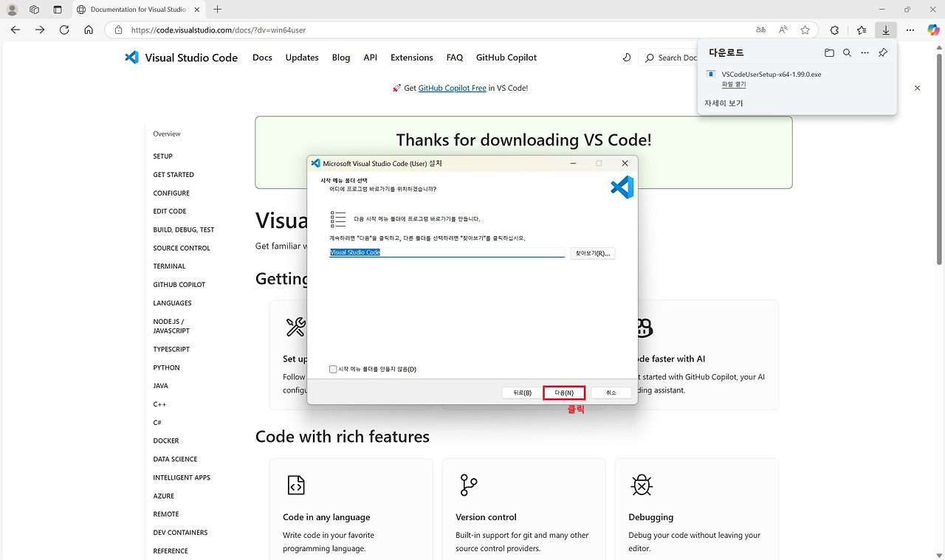The height and width of the screenshot is (560, 945).
Task: Click the Downloads icon in the browser toolbar
Action: coord(885,30)
